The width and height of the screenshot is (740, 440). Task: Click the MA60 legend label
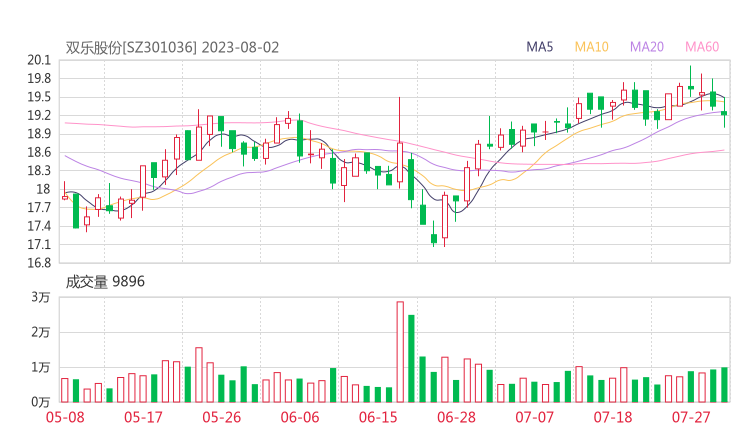pyautogui.click(x=702, y=47)
